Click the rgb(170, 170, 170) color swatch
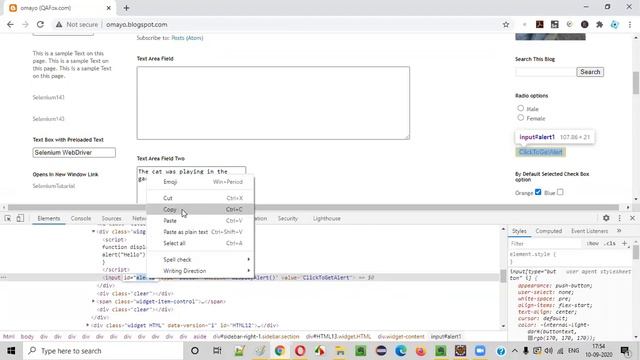The width and height of the screenshot is (640, 360). coord(530,338)
